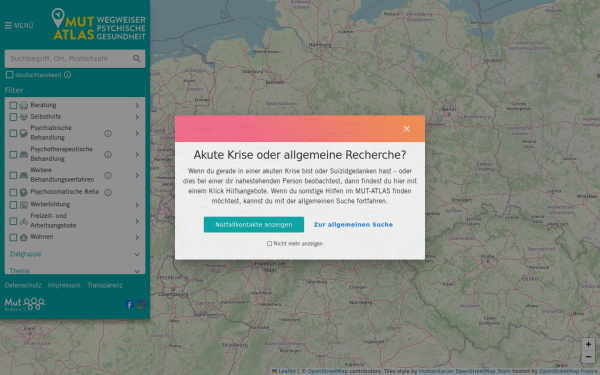
Task: Check the Wohnen filter
Action: coord(13,237)
